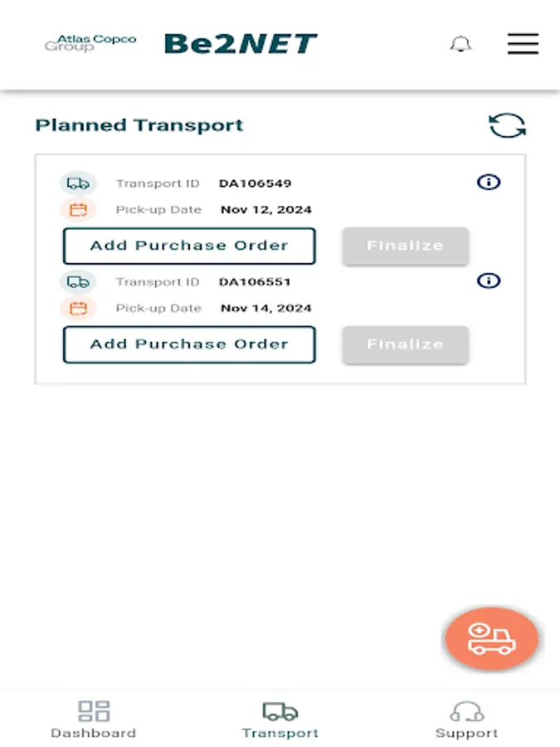
Task: Add Purchase Order to transport DA106549
Action: (189, 246)
